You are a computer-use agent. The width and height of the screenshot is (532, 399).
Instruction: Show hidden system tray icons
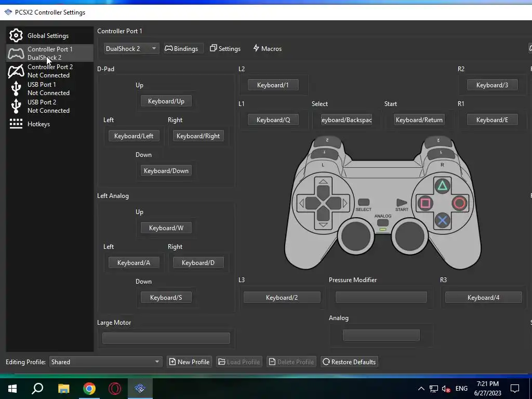pos(421,389)
